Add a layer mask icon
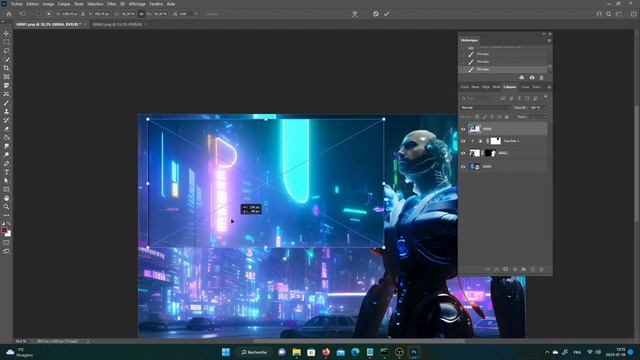This screenshot has width=640, height=360. (x=505, y=269)
